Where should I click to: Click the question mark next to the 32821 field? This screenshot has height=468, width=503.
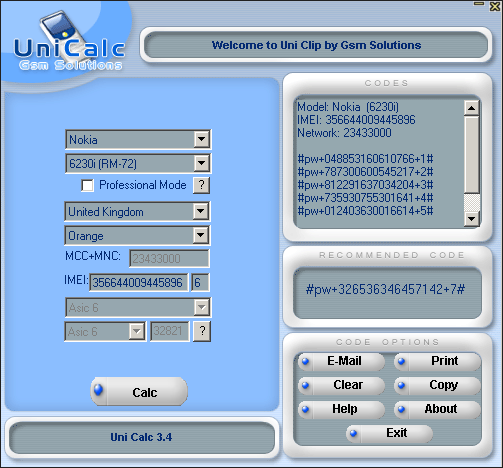click(202, 331)
